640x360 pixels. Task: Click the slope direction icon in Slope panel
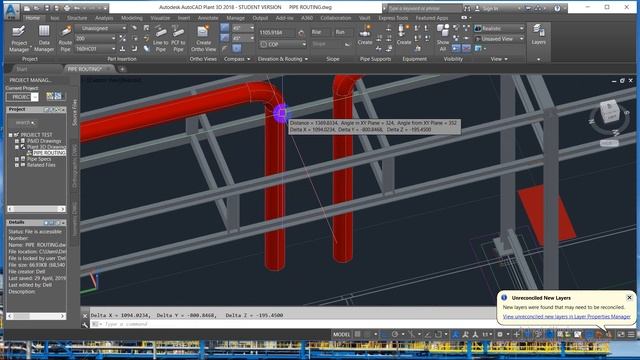[347, 44]
